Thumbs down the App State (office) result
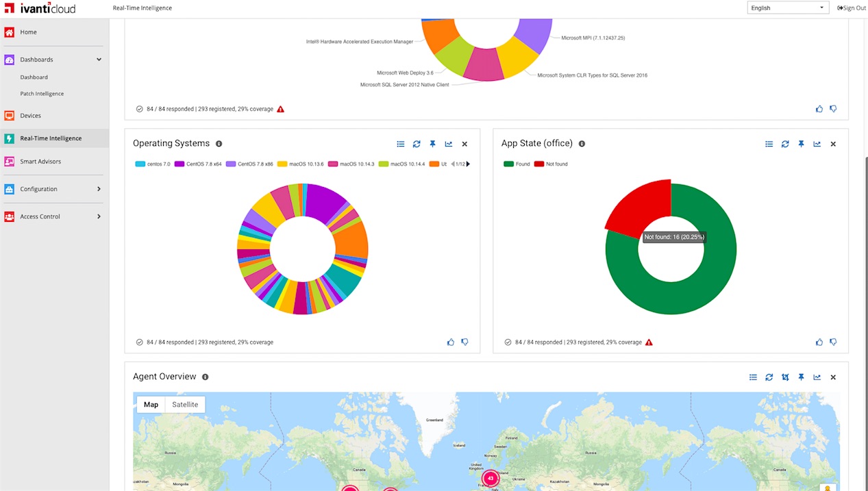This screenshot has height=491, width=868. 833,342
